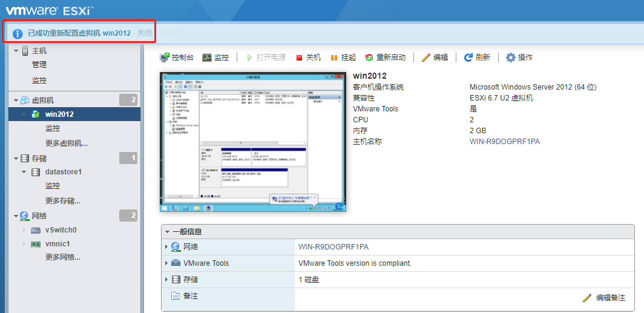
Task: Click the 主机 host server icon
Action: pos(25,51)
